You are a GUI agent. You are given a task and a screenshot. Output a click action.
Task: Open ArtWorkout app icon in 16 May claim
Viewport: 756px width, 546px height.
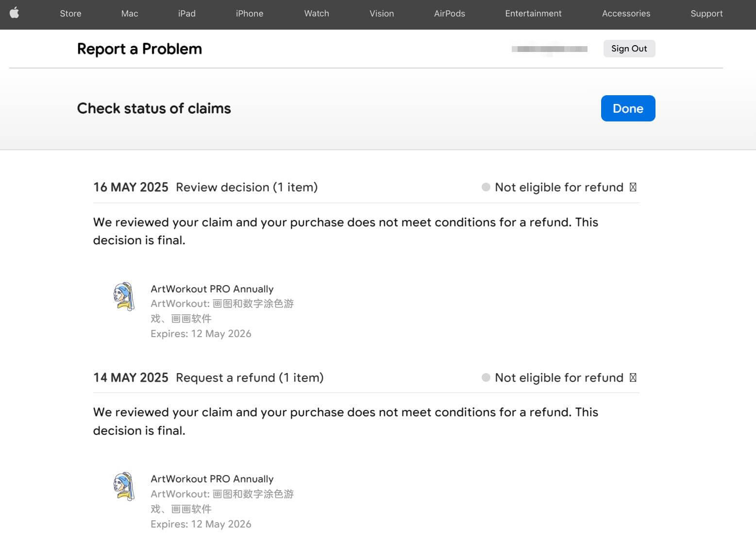pyautogui.click(x=124, y=296)
